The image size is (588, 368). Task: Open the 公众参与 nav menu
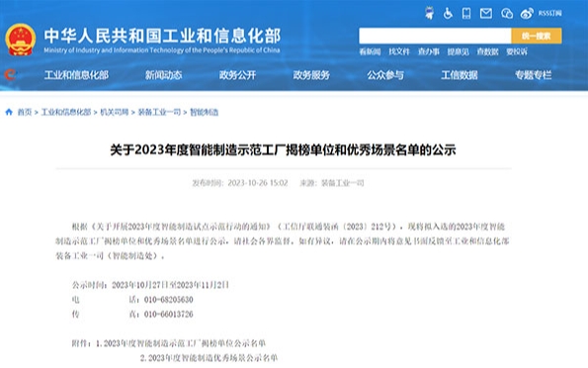[x=385, y=75]
